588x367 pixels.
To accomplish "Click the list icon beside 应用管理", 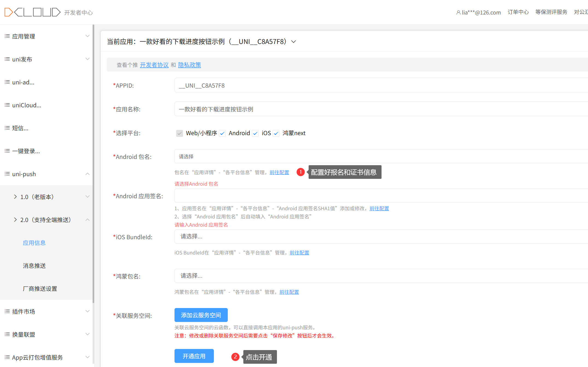I will click(7, 36).
